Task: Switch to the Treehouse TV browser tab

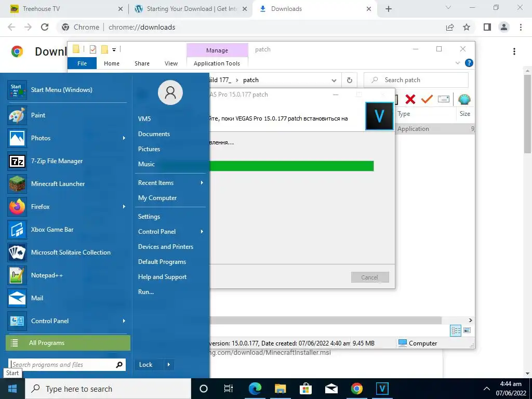Action: tap(65, 9)
